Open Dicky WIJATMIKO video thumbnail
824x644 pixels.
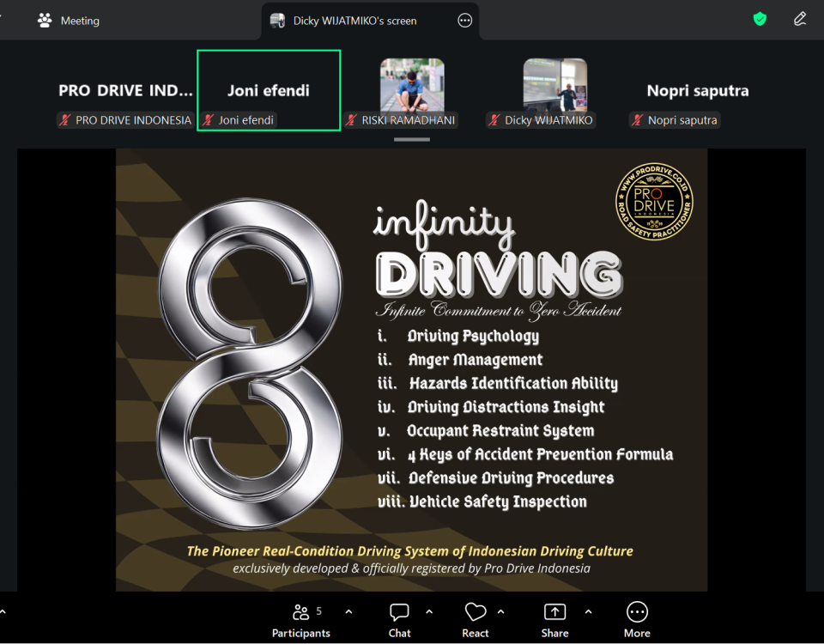point(555,85)
